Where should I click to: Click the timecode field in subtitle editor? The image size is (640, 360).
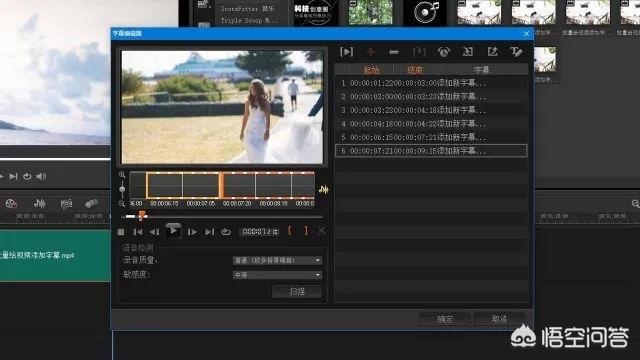260,231
